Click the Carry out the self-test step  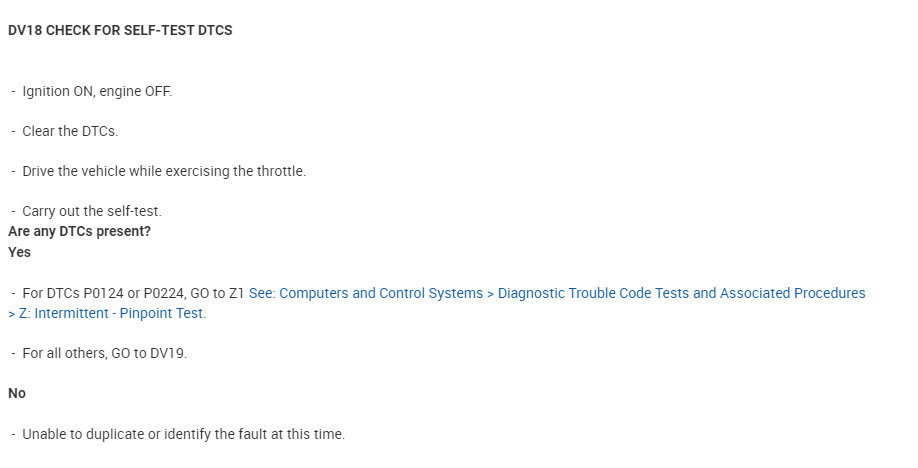pos(91,211)
